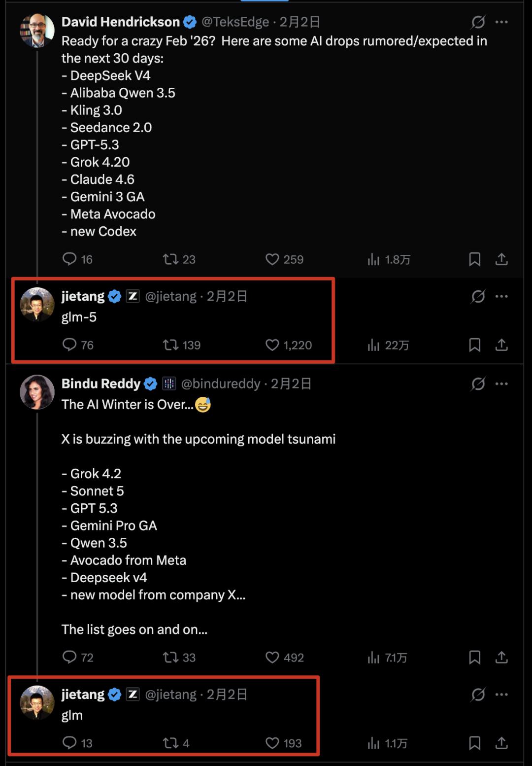Open @TeksEdge profile handle link
The image size is (532, 766).
coord(235,22)
